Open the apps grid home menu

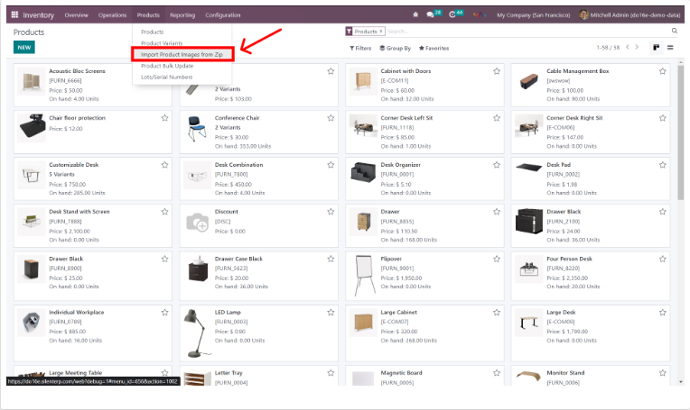14,16
